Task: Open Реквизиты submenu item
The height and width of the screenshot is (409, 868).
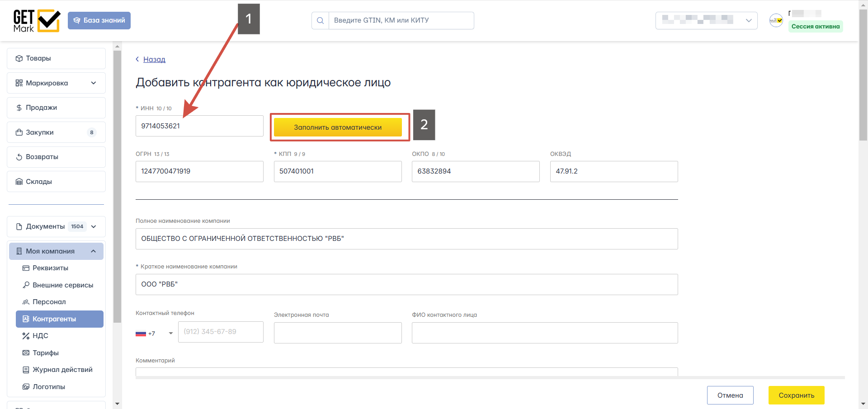Action: tap(60, 268)
